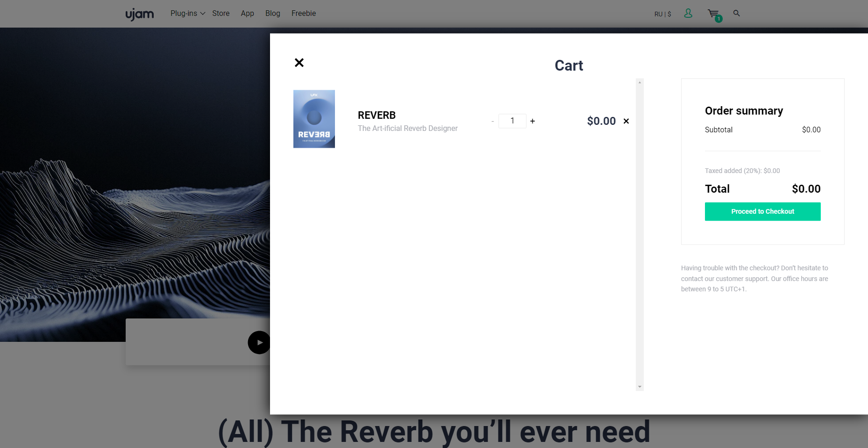Close the Cart panel

(299, 63)
